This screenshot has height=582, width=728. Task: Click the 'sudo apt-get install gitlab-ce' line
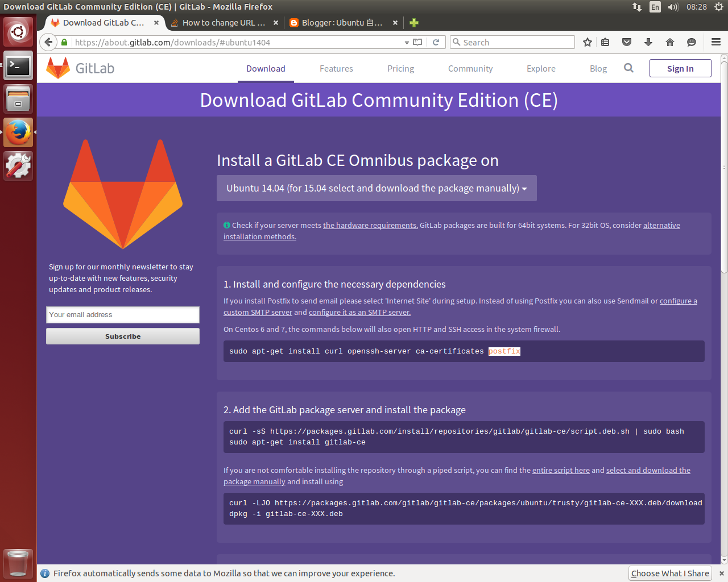297,442
